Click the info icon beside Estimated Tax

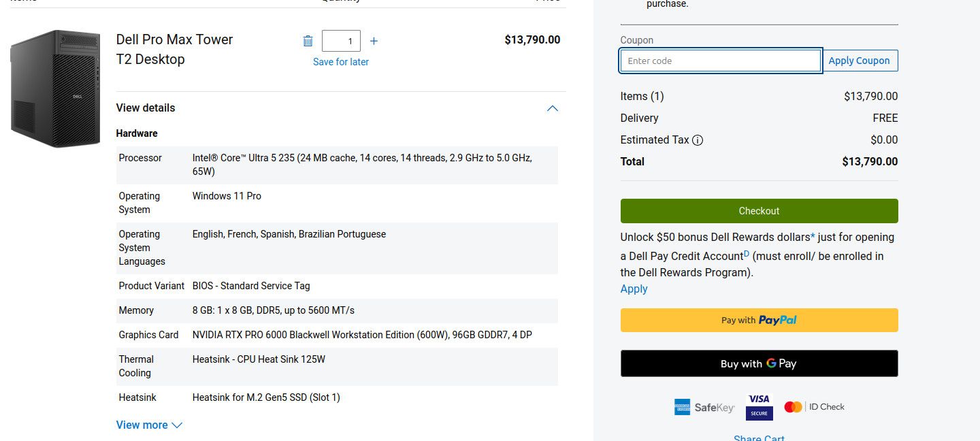pyautogui.click(x=698, y=140)
